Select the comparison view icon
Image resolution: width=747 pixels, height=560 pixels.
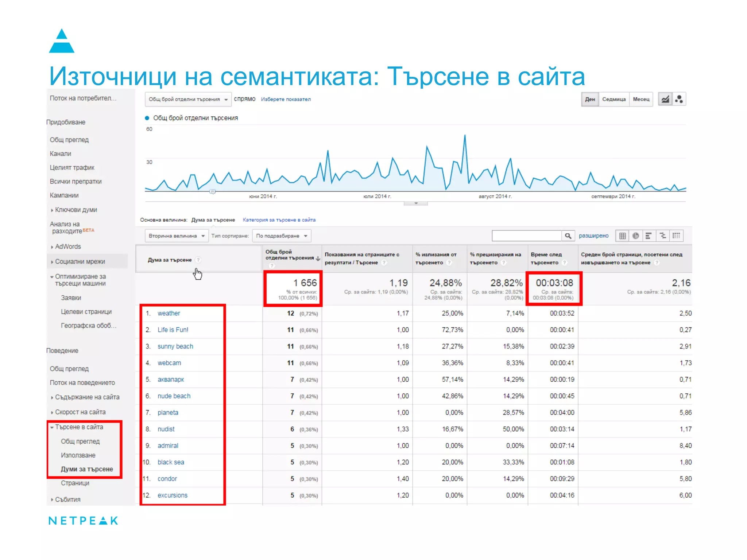[663, 236]
